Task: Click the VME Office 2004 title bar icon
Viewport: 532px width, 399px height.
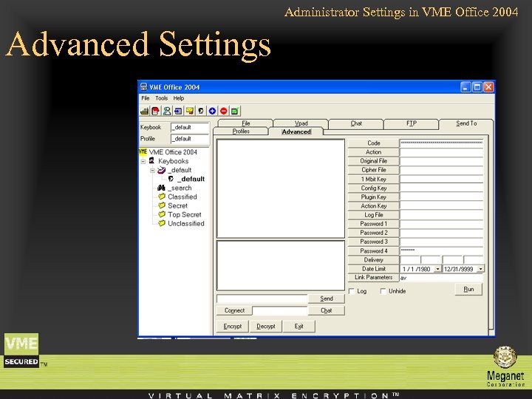Action: (144, 87)
